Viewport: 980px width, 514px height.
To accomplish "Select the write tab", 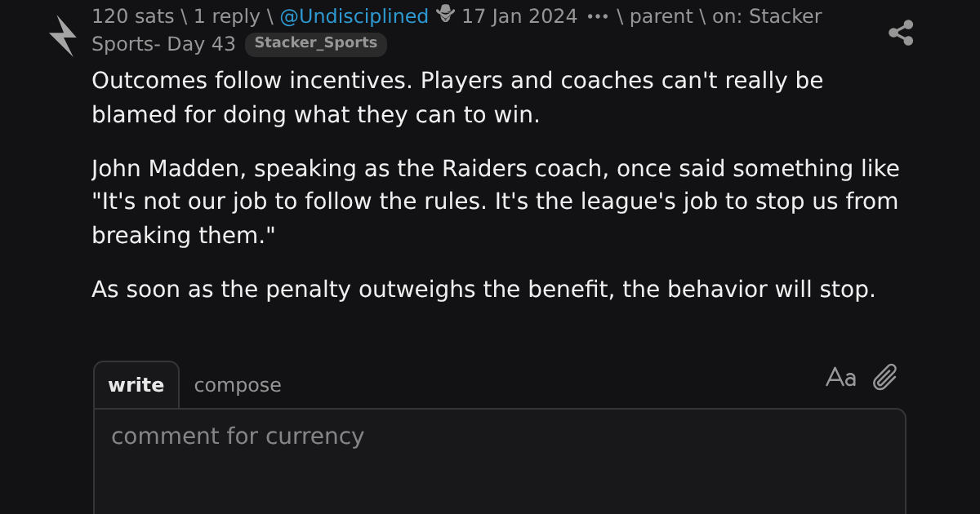I will tap(136, 385).
